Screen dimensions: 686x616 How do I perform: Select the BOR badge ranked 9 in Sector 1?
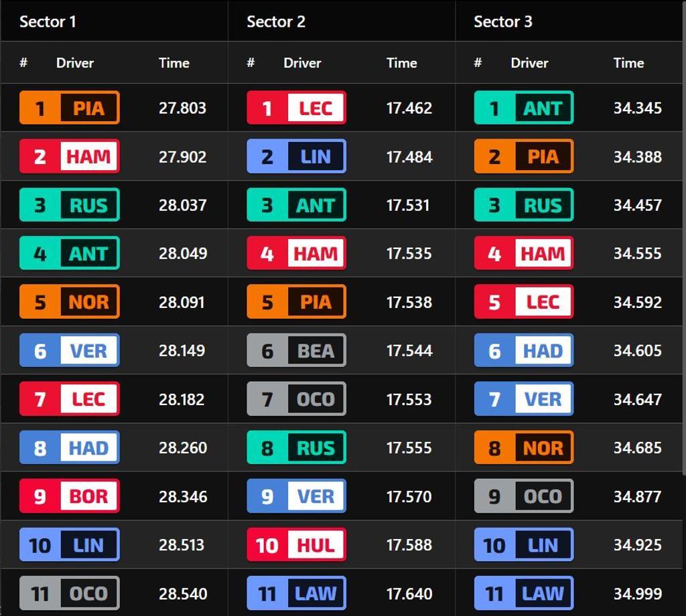pos(70,495)
